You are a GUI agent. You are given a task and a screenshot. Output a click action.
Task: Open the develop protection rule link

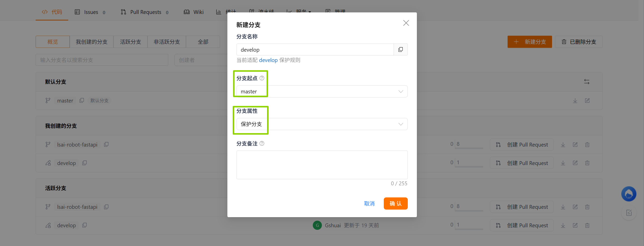click(268, 60)
